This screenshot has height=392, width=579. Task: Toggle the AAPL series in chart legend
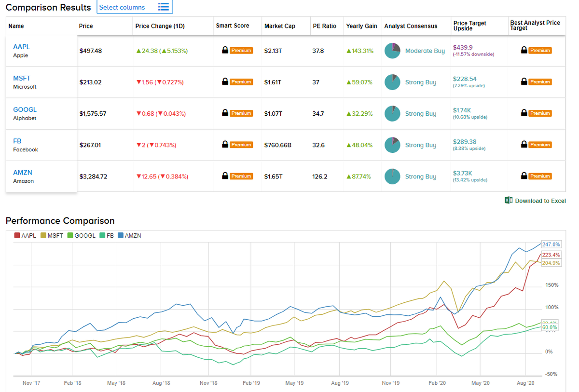[26, 236]
